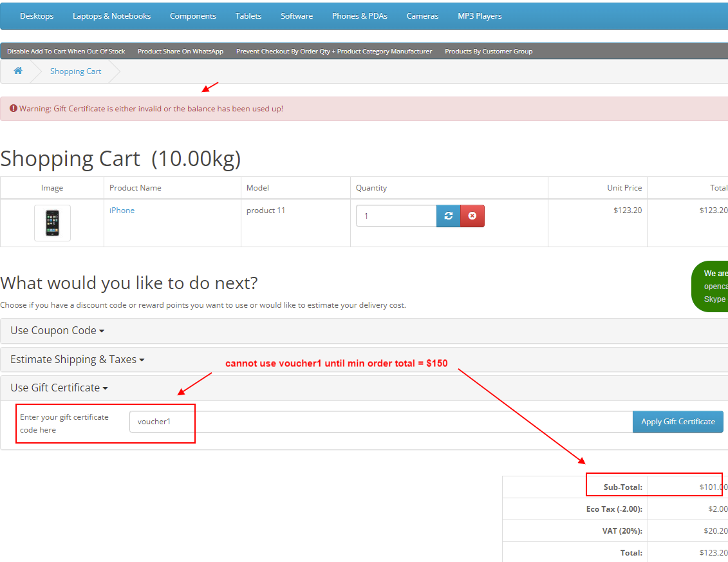Expand the Estimate Shipping & Taxes section
The image size is (728, 562).
(x=73, y=359)
